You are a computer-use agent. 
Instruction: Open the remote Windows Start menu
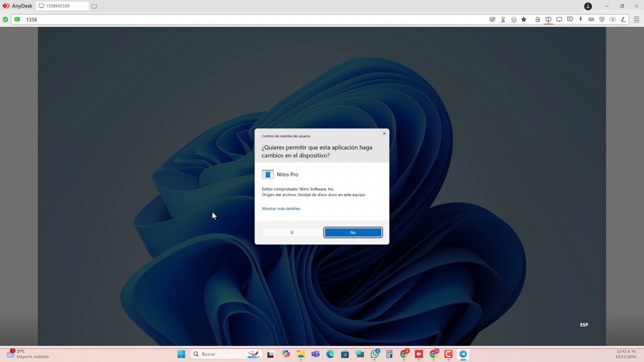pos(181,354)
